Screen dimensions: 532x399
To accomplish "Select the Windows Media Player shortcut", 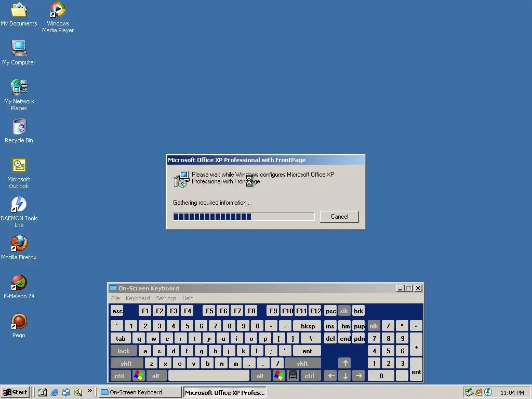I will (x=58, y=17).
